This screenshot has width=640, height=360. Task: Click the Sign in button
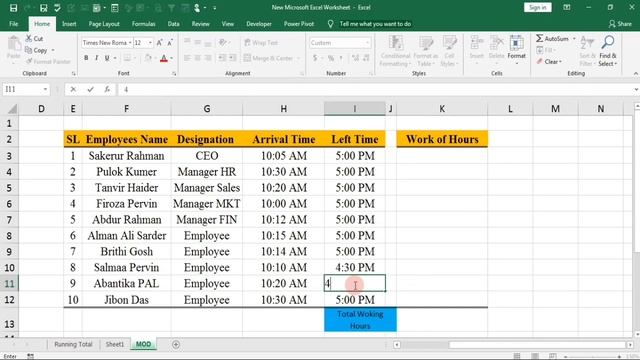538,8
